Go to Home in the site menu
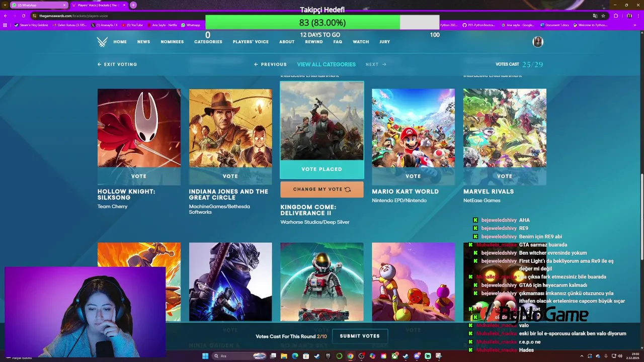The height and width of the screenshot is (362, 644). coord(120,42)
